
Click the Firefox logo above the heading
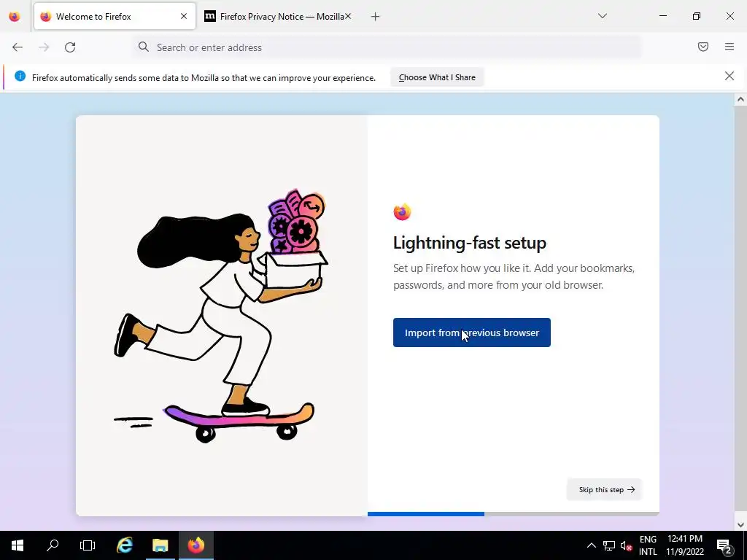[x=402, y=211]
